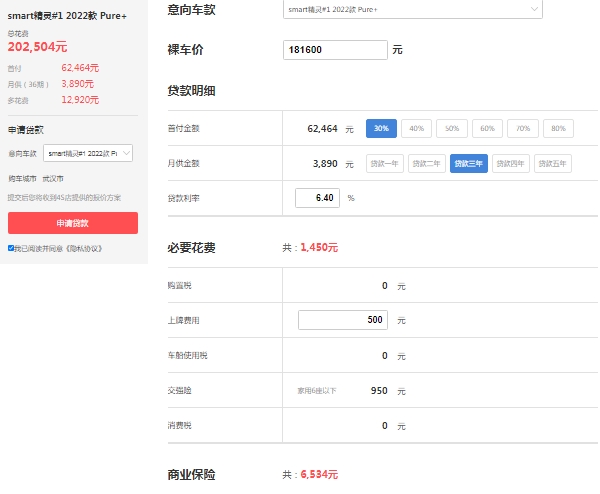The height and width of the screenshot is (494, 600).
Task: Set down payment to 80%
Action: (558, 129)
